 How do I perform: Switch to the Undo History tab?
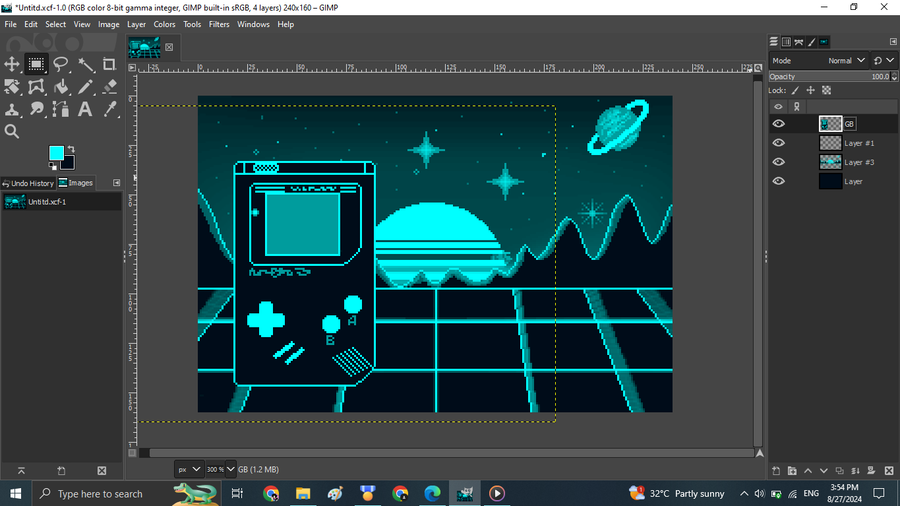point(28,183)
